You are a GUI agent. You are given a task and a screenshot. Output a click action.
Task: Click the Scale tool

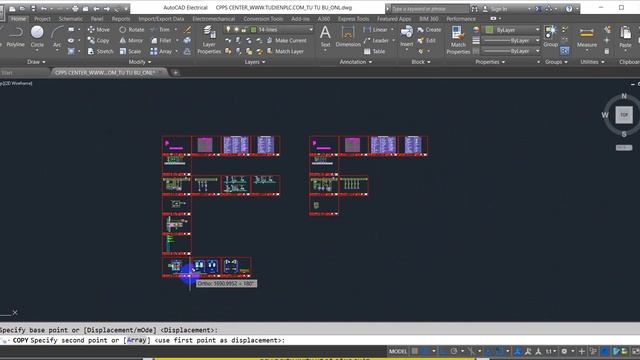(x=130, y=51)
